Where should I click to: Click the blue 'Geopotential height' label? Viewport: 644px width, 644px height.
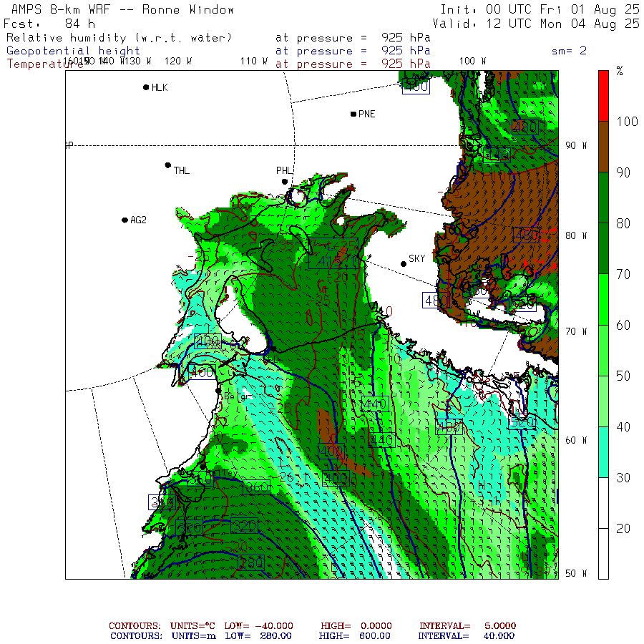coord(73,51)
